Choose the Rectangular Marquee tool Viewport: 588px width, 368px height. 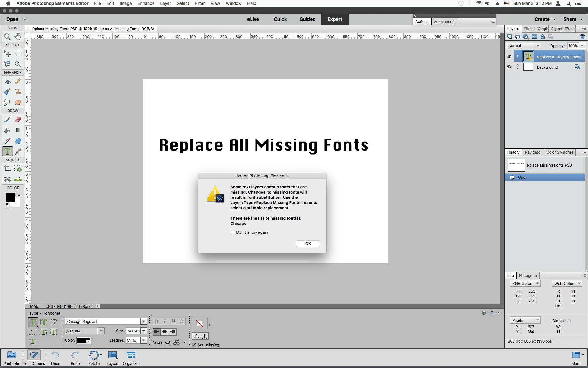[x=18, y=53]
